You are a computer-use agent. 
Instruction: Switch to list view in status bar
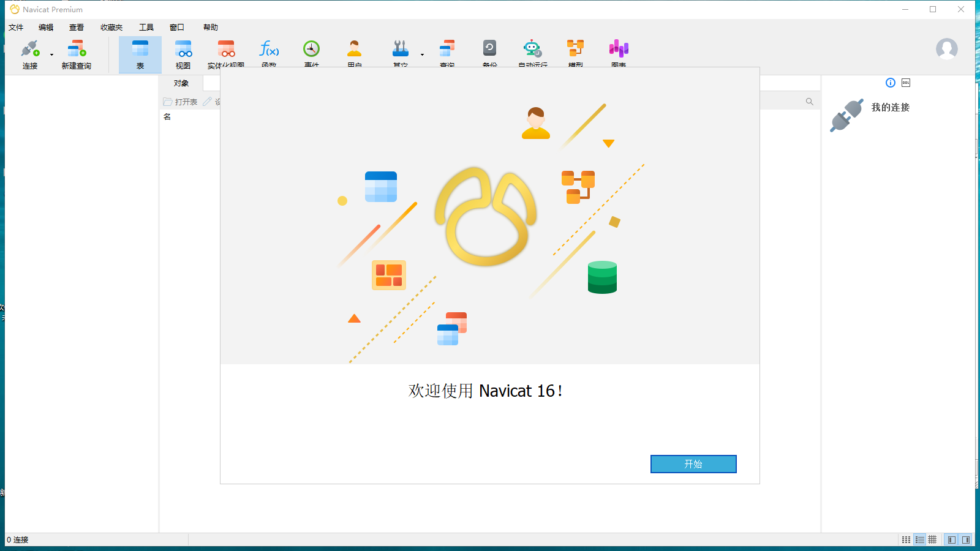[x=919, y=539]
